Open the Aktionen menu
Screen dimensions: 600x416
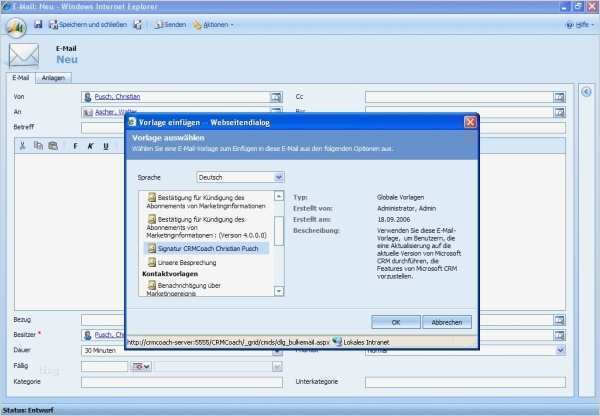click(x=213, y=25)
